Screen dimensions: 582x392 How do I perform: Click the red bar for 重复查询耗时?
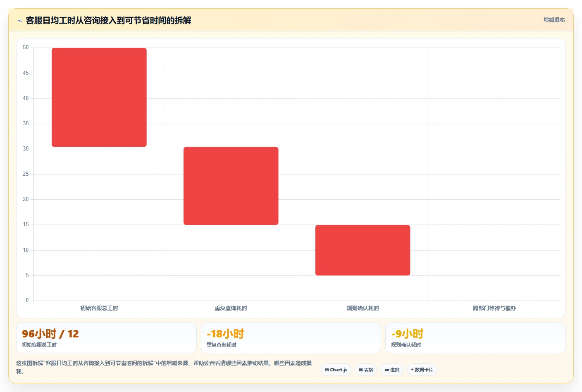coord(231,186)
